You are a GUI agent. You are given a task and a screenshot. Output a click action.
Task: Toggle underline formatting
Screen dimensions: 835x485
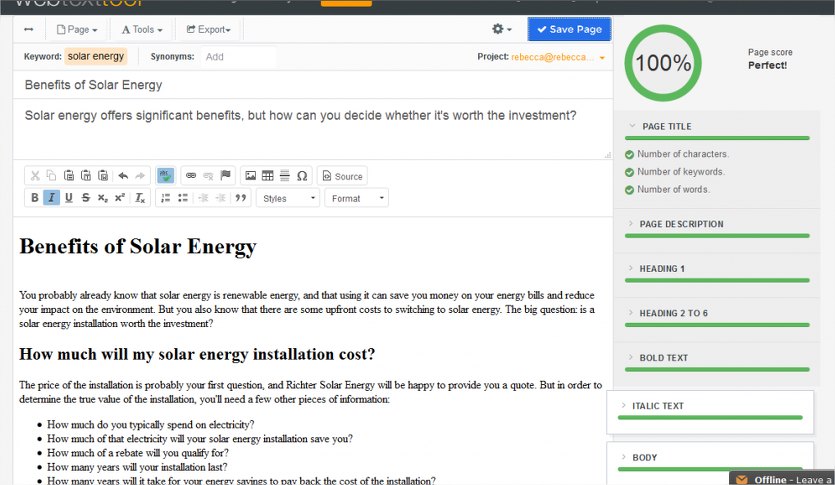(x=69, y=198)
